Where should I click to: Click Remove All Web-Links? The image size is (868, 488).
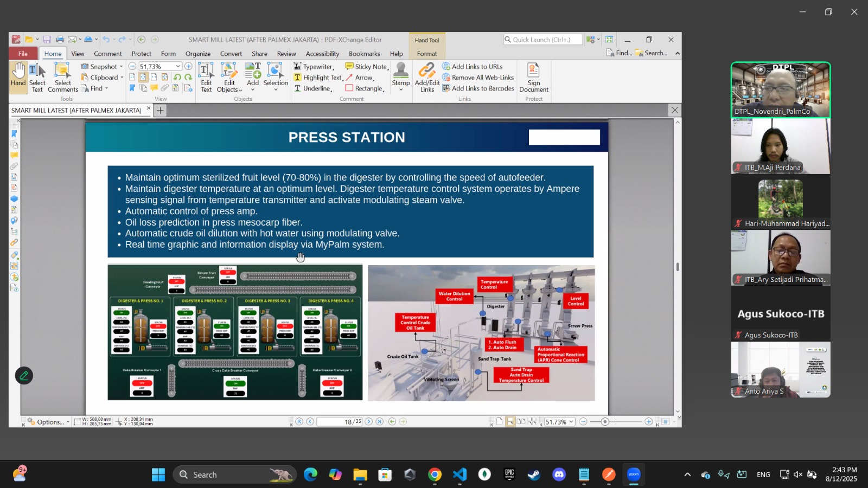(x=478, y=78)
